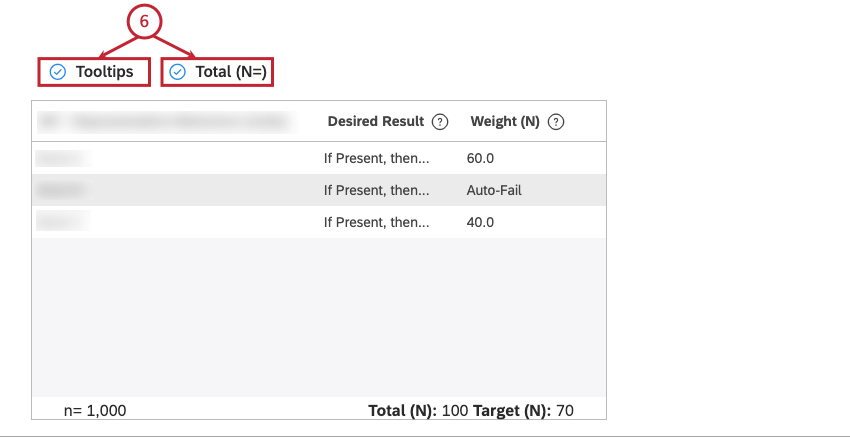850x439 pixels.
Task: Click third row's 'If Present, then...' cell
Action: pos(377,222)
